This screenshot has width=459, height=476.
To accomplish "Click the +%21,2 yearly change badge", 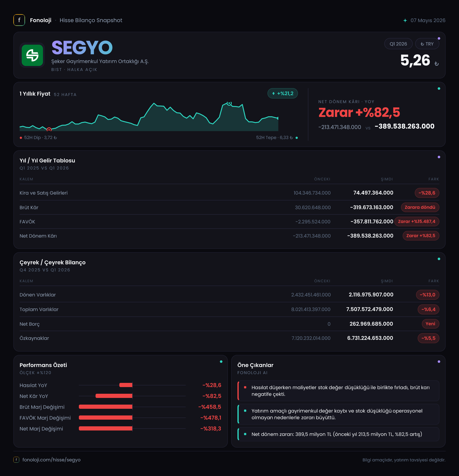I will click(282, 94).
